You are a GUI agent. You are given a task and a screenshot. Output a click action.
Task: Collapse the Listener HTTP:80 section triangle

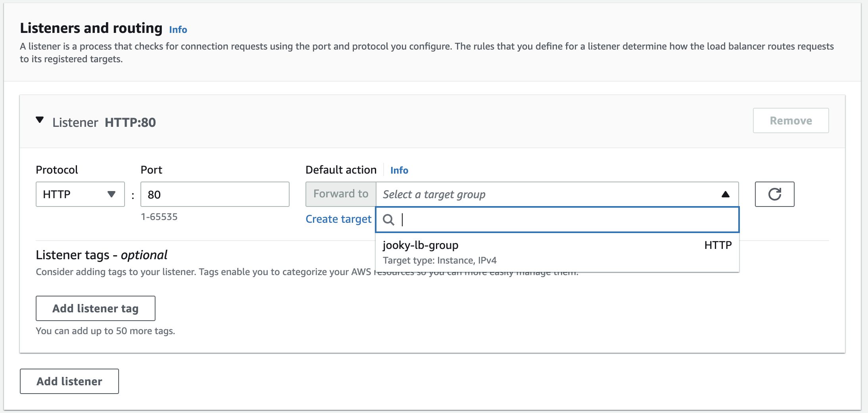pyautogui.click(x=40, y=120)
